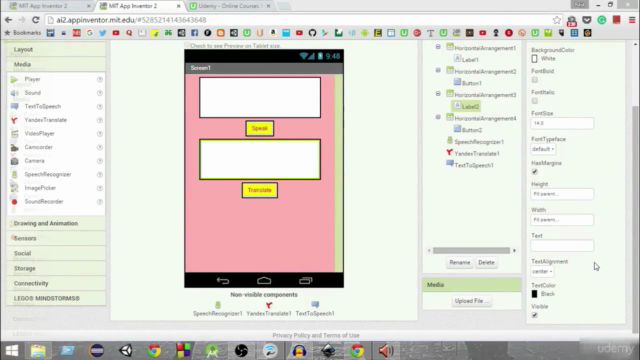640x360 pixels.
Task: Tap the phone preview recent apps icon
Action: 305,280
